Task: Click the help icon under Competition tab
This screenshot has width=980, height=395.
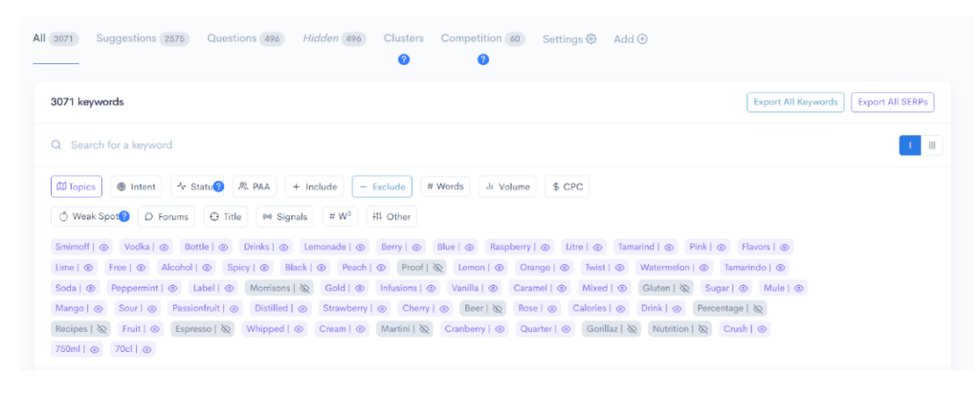Action: point(483,59)
